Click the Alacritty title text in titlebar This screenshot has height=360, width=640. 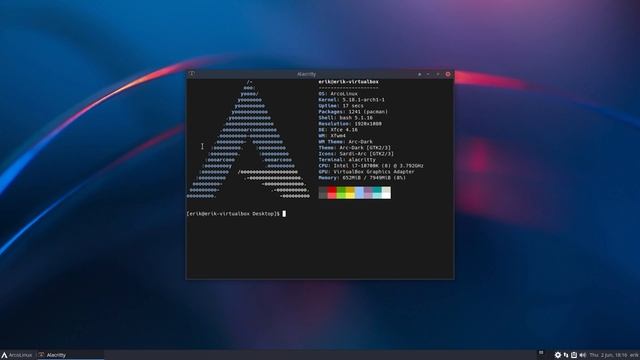click(x=306, y=74)
